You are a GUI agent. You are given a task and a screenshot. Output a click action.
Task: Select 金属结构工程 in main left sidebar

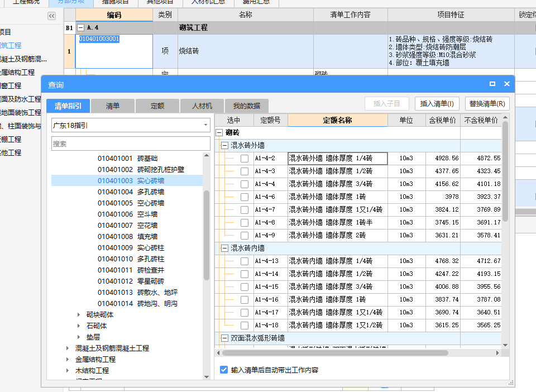click(x=17, y=73)
